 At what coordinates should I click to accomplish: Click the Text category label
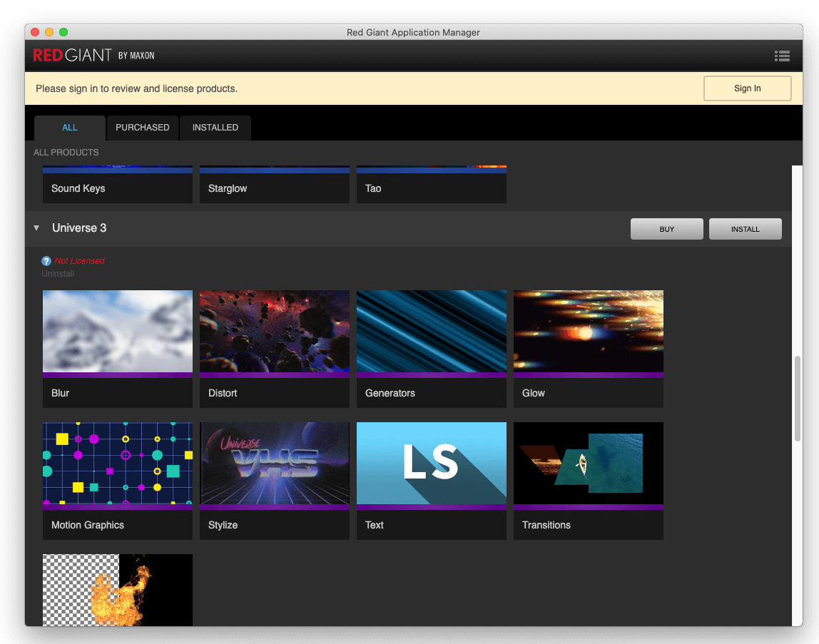click(375, 525)
